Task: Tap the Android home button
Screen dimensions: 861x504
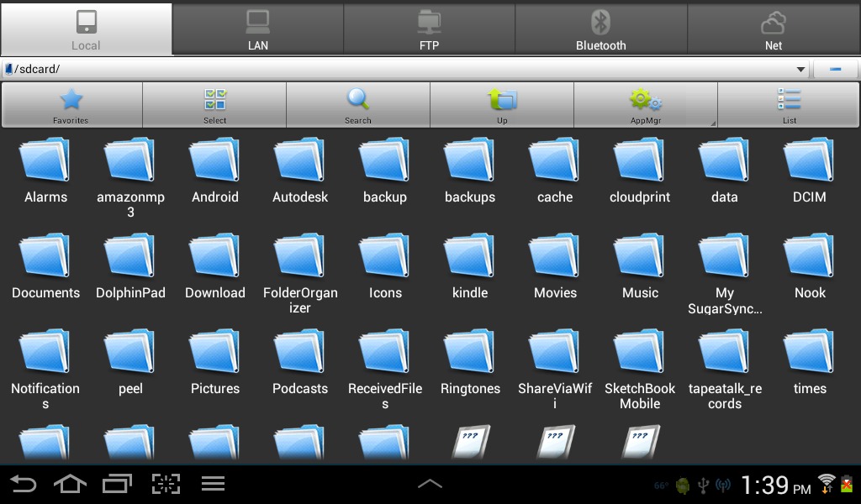Action: (x=70, y=484)
